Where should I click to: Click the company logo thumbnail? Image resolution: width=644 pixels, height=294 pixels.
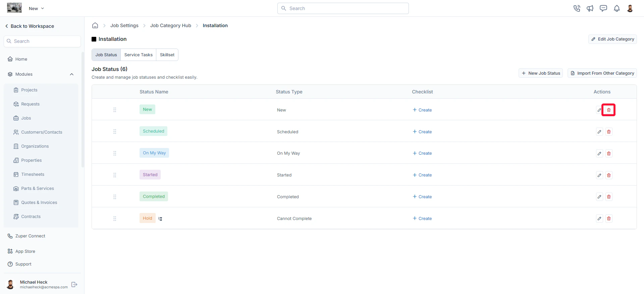click(x=14, y=8)
